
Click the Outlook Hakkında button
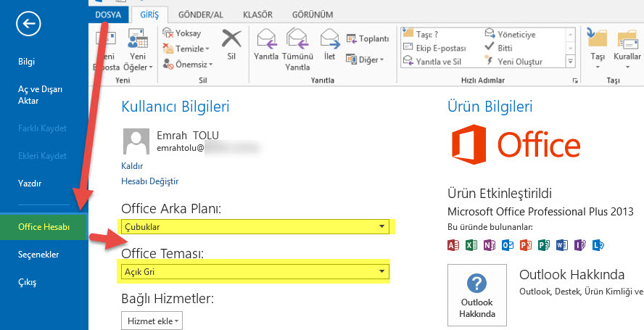tap(477, 294)
